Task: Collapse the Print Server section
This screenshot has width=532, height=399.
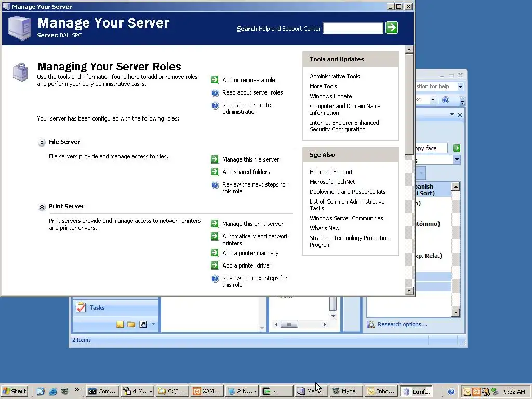Action: tap(42, 207)
